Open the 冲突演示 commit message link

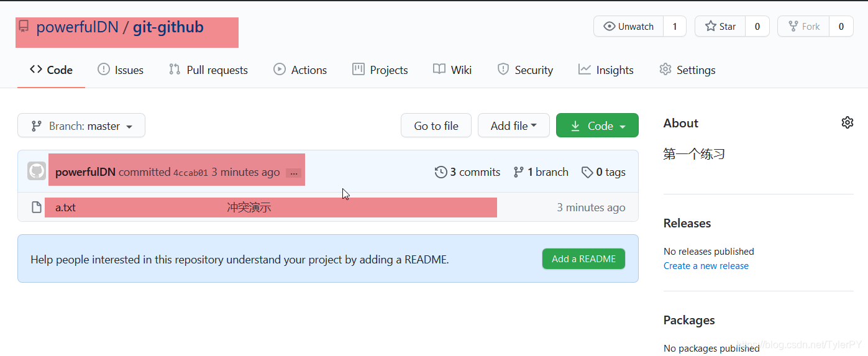click(x=249, y=208)
